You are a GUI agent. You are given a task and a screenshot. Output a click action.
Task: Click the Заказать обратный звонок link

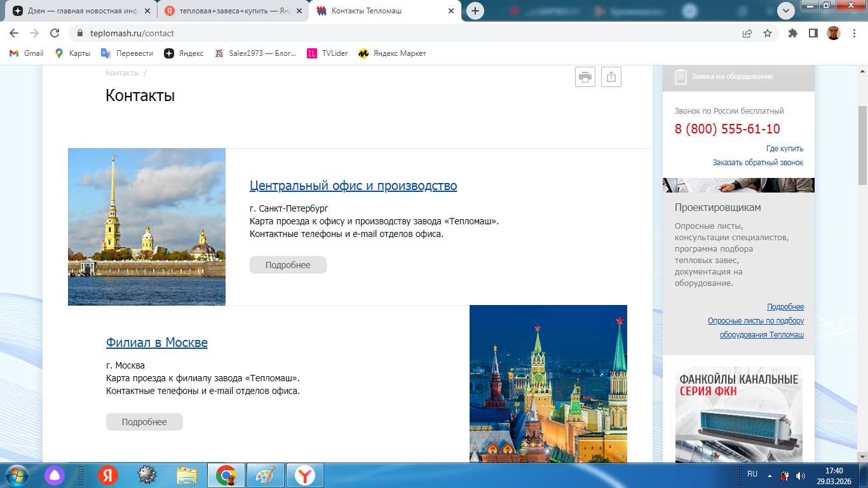pos(757,163)
